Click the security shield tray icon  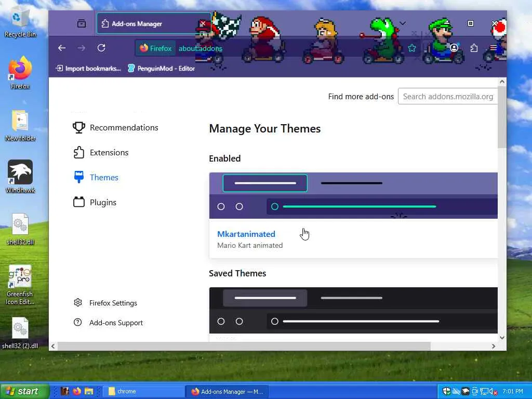[x=446, y=391]
